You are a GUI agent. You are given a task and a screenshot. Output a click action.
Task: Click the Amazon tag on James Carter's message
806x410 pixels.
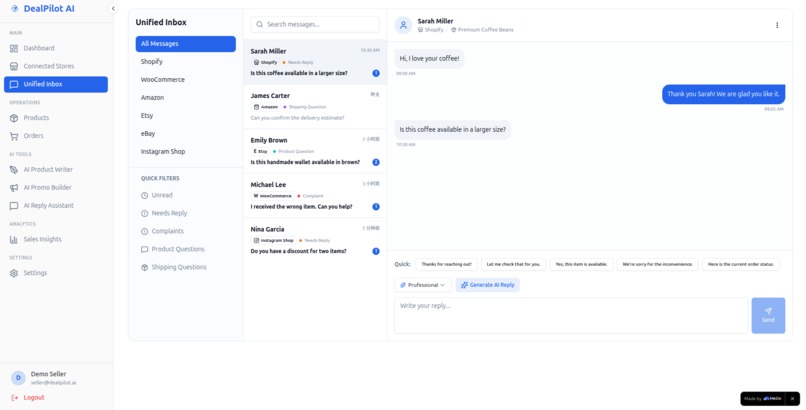pyautogui.click(x=266, y=107)
